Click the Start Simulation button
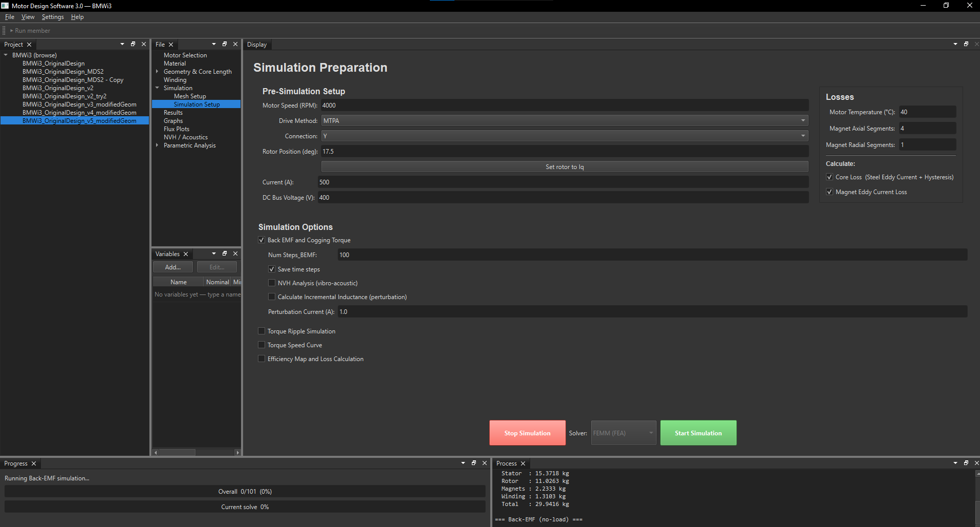This screenshot has height=527, width=980. [x=698, y=433]
